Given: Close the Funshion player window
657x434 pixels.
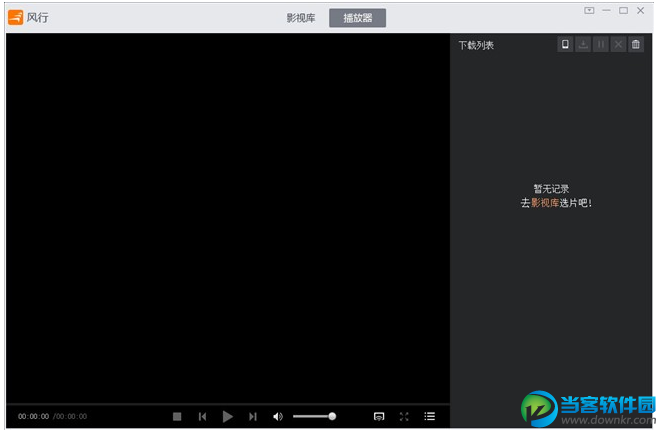Looking at the screenshot, I should coord(641,10).
